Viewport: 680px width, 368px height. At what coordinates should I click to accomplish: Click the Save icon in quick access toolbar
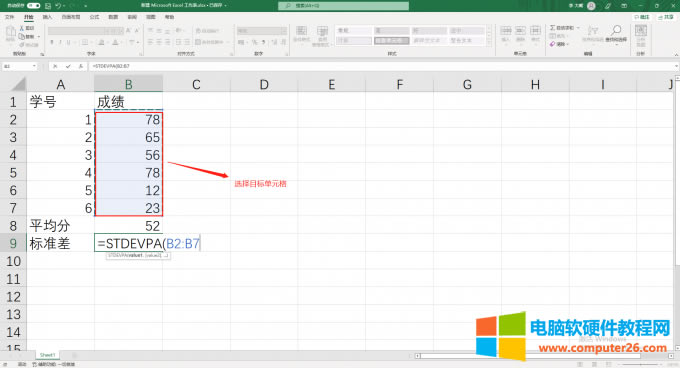coord(48,6)
